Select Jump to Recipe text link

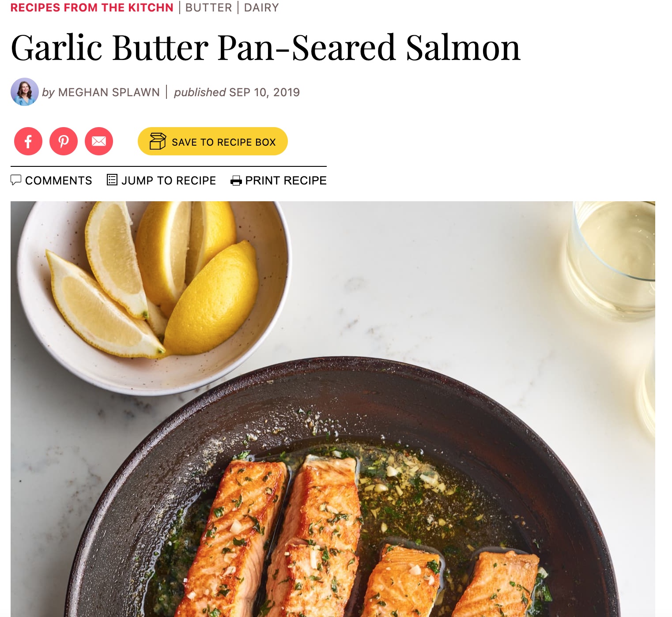click(169, 181)
